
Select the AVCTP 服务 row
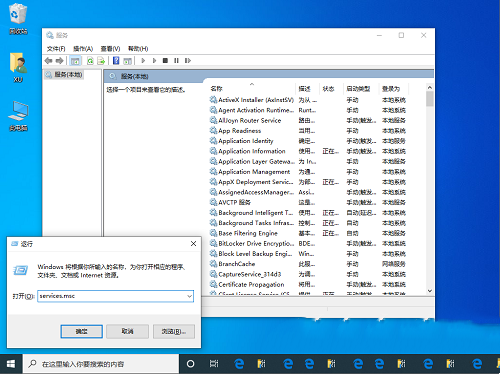point(308,202)
